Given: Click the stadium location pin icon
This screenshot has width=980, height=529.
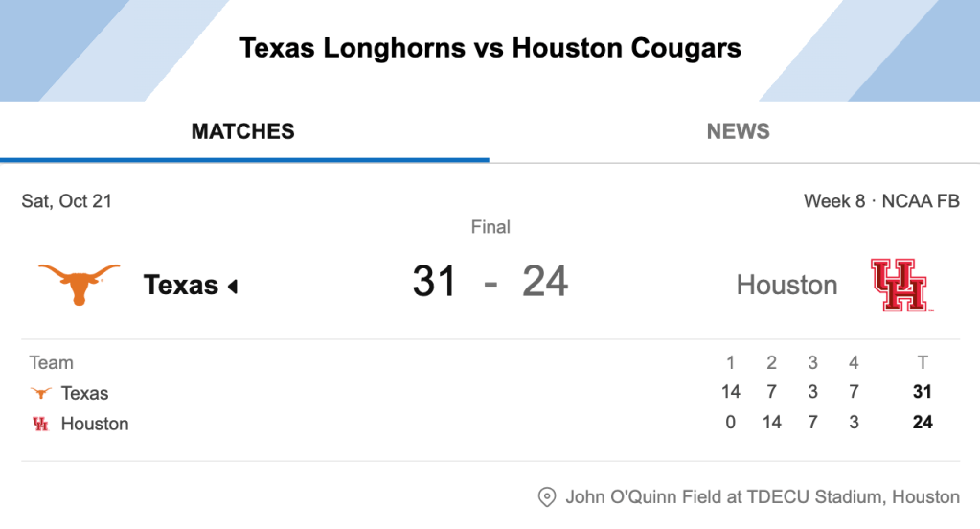Looking at the screenshot, I should (547, 496).
